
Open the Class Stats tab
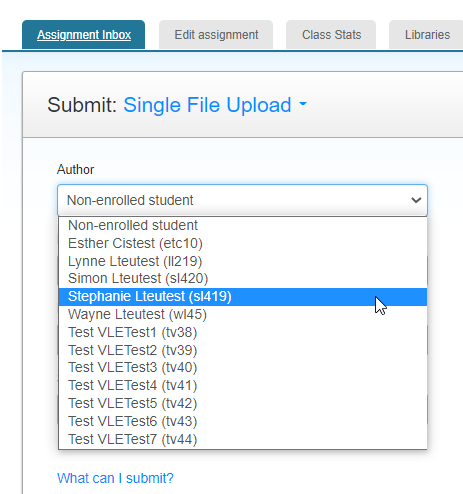tap(331, 35)
